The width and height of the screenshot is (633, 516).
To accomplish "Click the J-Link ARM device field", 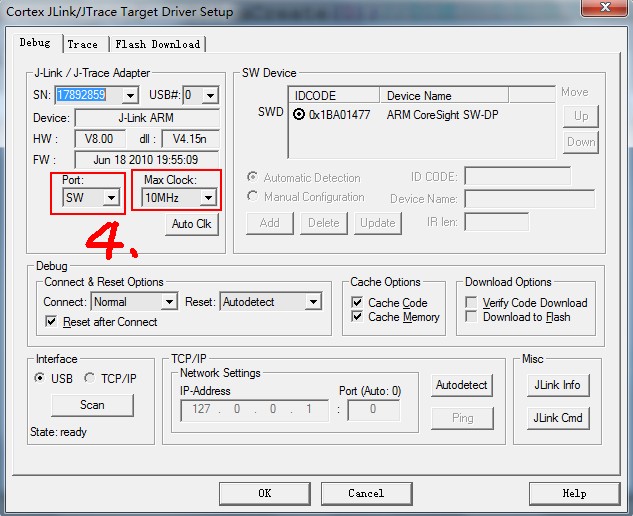I will click(147, 118).
